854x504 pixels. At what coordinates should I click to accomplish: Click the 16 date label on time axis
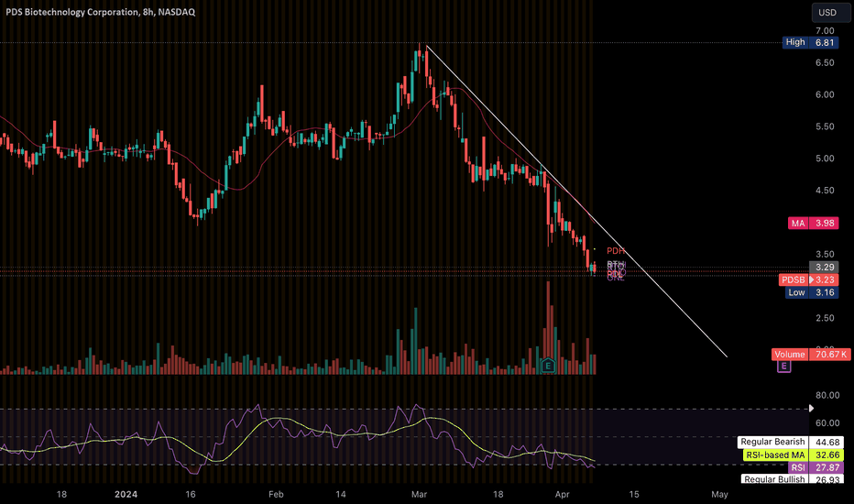[x=190, y=494]
